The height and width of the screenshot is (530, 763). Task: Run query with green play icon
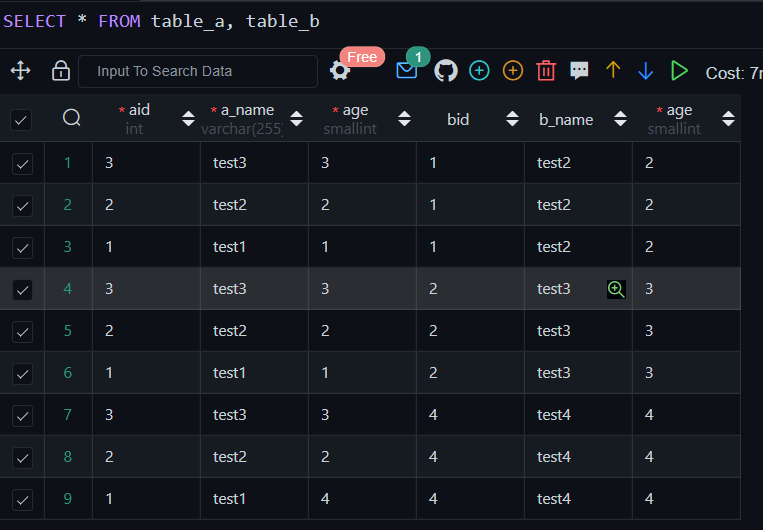680,71
